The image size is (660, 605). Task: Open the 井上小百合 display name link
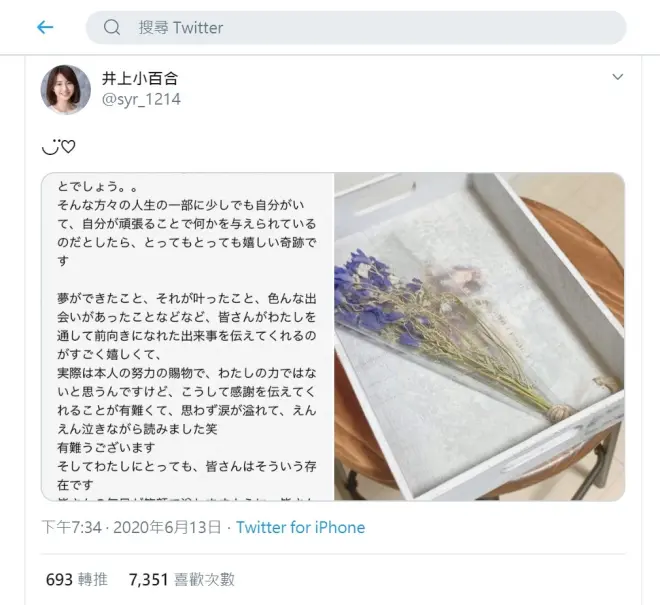click(140, 78)
